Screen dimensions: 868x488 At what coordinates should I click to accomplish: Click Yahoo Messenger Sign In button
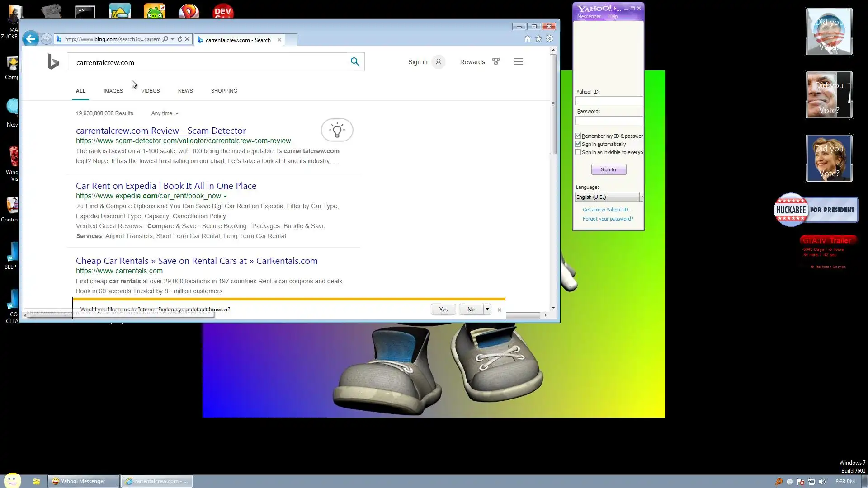coord(609,169)
